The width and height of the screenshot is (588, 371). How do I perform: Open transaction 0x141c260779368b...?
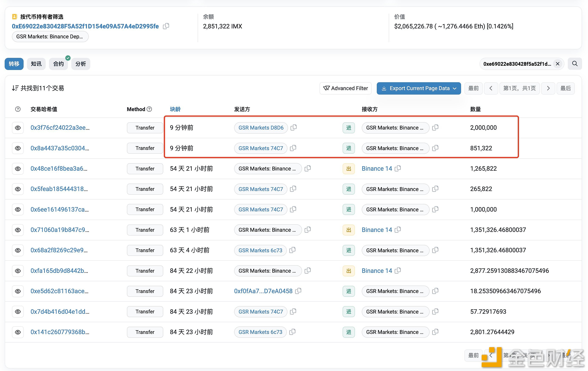(x=60, y=332)
